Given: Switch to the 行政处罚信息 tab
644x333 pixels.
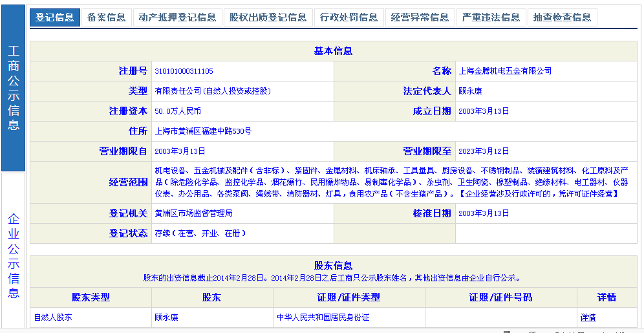Looking at the screenshot, I should point(349,17).
